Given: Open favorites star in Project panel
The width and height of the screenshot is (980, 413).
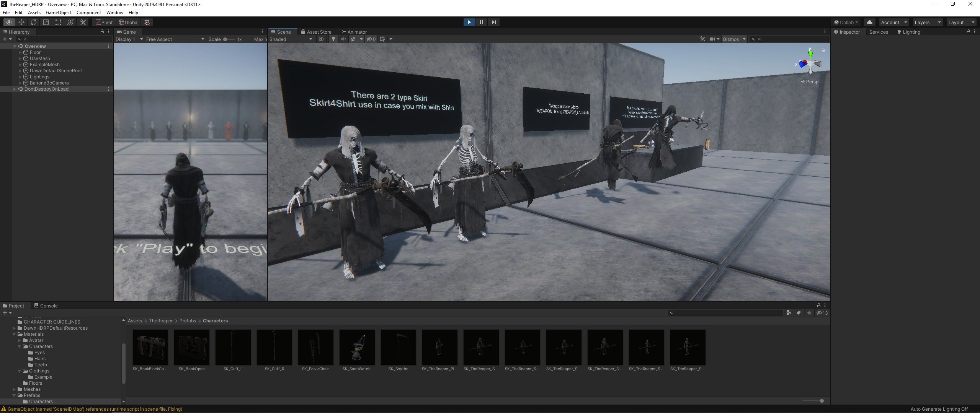Looking at the screenshot, I should pos(809,313).
